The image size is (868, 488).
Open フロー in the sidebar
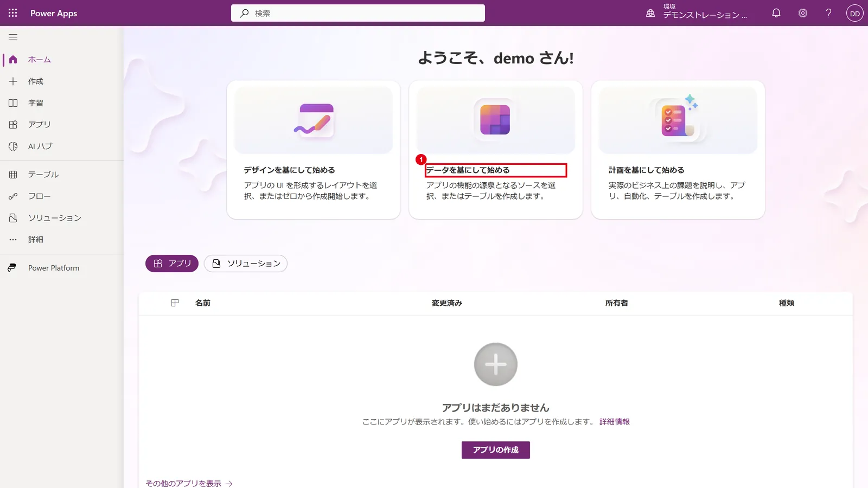click(40, 196)
